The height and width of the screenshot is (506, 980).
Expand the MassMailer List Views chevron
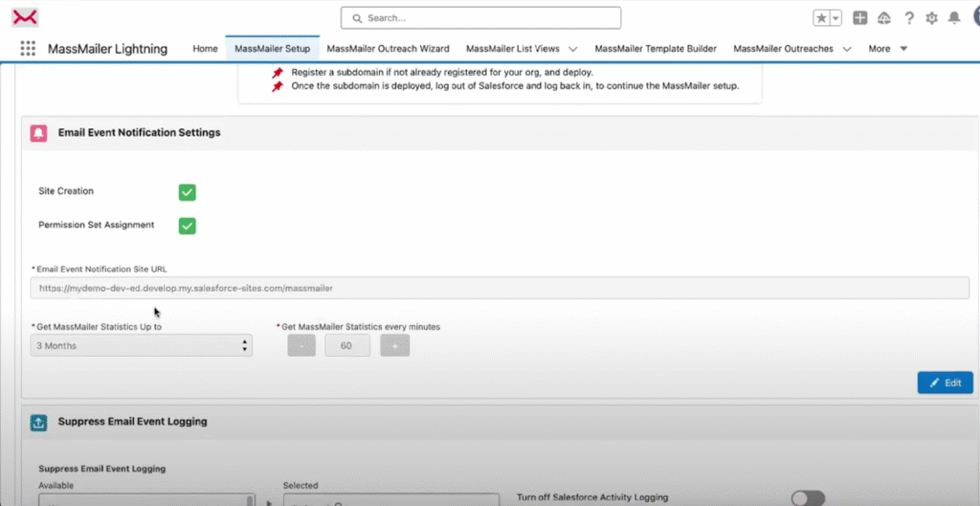572,49
